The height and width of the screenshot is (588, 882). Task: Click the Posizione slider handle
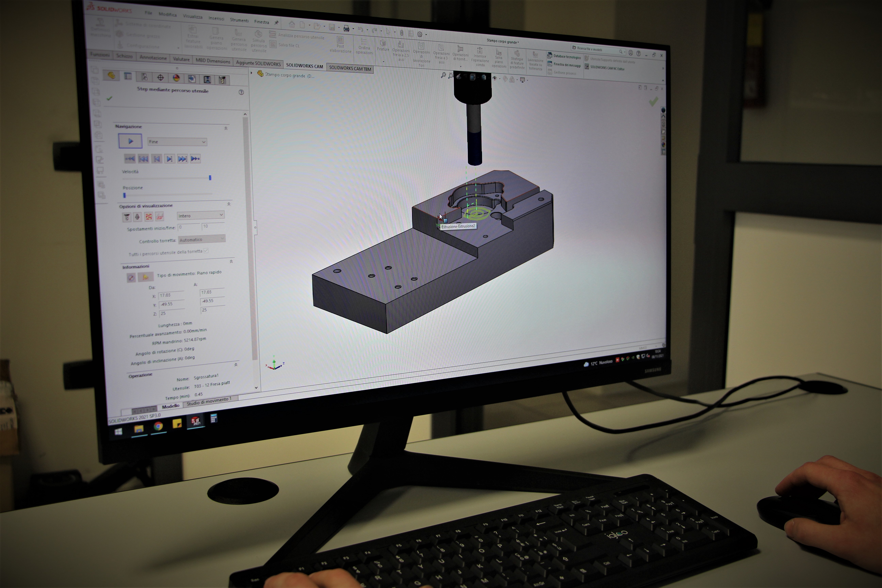(125, 195)
